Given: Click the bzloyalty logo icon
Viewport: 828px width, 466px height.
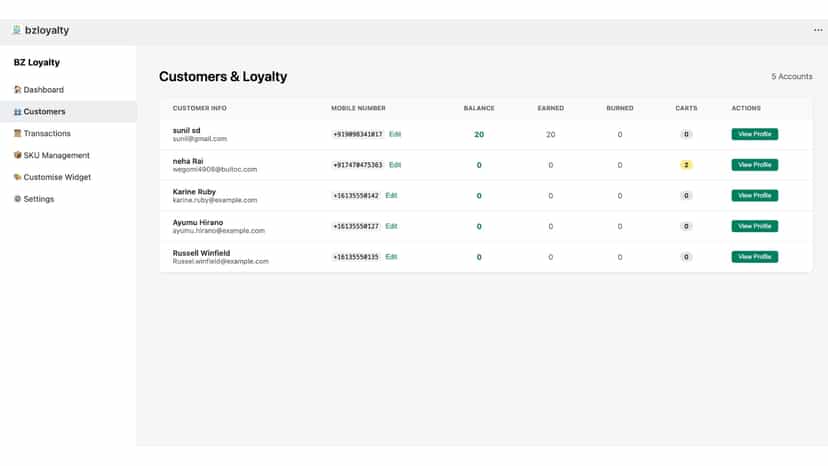Looking at the screenshot, I should tap(16, 30).
